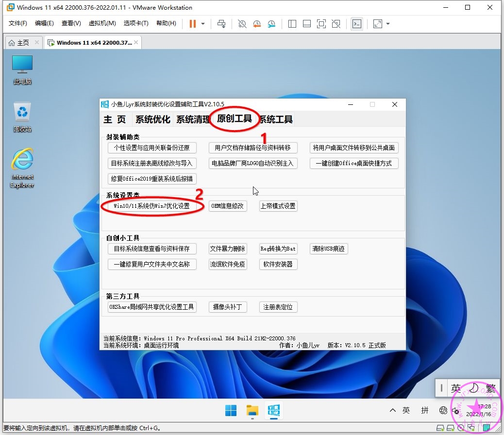
Task: Open the 帮助(H) menu
Action: click(x=166, y=23)
